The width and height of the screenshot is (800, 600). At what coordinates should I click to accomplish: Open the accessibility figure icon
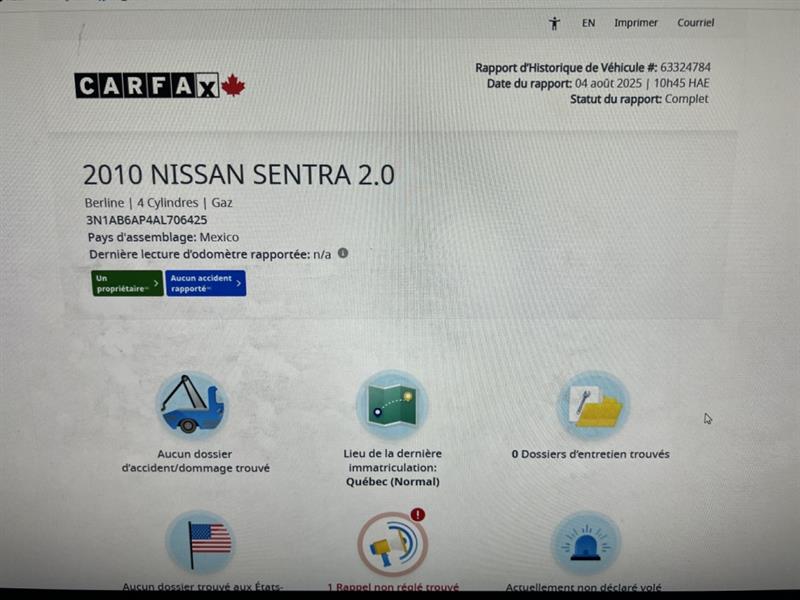554,23
